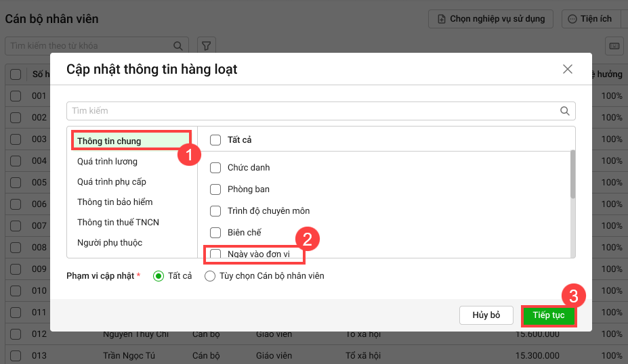Select the Tất cả radio button

coord(159,276)
